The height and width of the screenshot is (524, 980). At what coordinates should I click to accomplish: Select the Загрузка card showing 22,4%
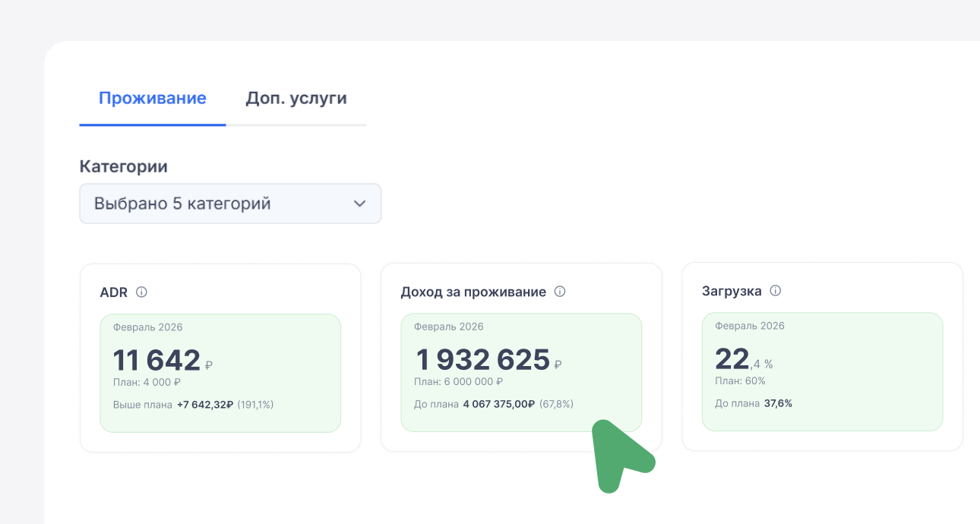(x=822, y=371)
